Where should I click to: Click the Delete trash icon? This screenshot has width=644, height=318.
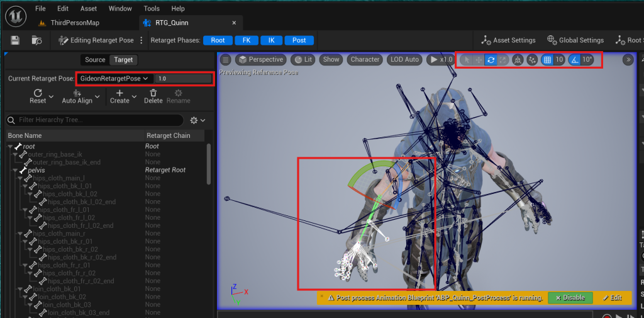[153, 93]
